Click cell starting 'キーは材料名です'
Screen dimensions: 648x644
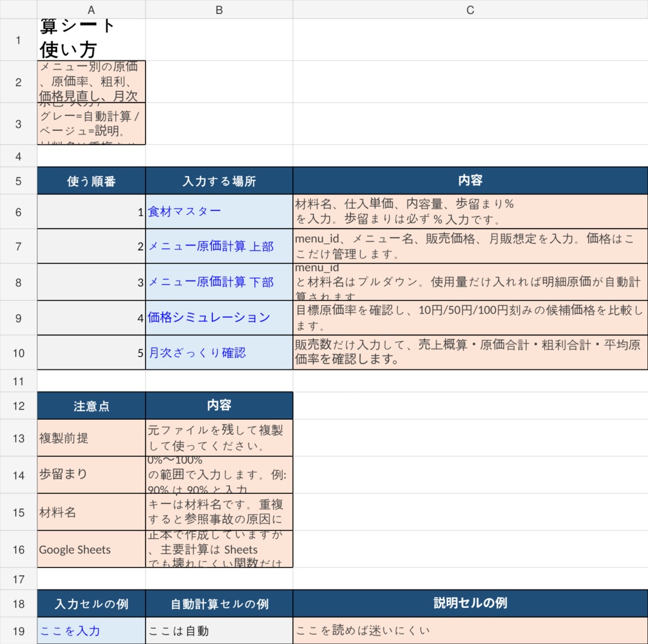(x=219, y=512)
